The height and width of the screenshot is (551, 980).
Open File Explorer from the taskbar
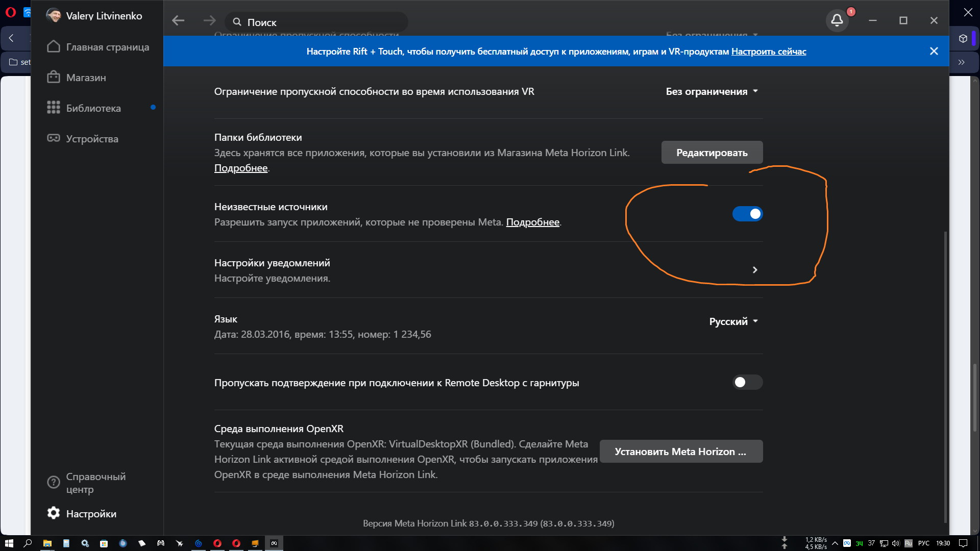pos(47,543)
